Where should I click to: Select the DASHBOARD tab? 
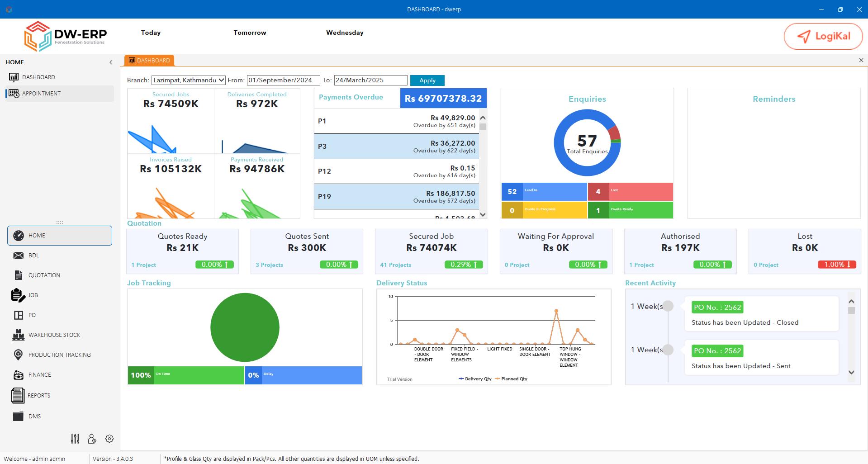pyautogui.click(x=149, y=60)
